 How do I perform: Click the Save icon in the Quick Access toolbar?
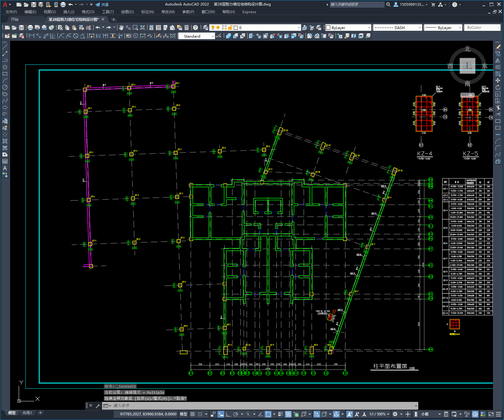pyautogui.click(x=34, y=5)
